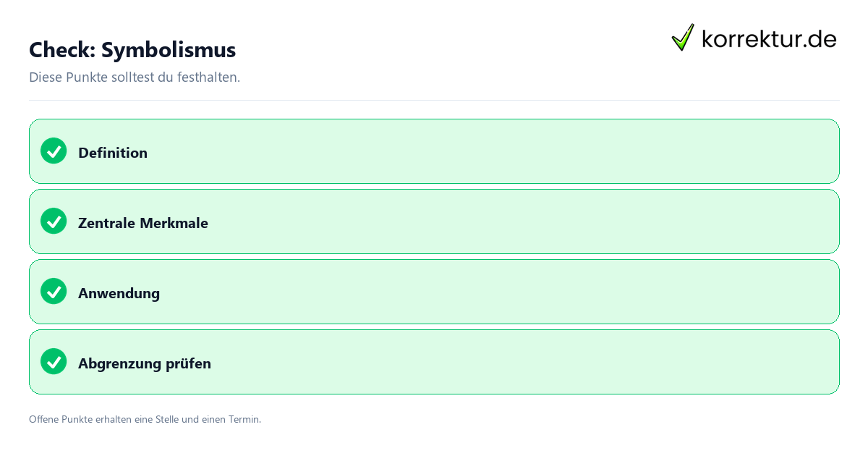Click the korrektur.de checkmark logo icon
This screenshot has height=456, width=868.
683,37
